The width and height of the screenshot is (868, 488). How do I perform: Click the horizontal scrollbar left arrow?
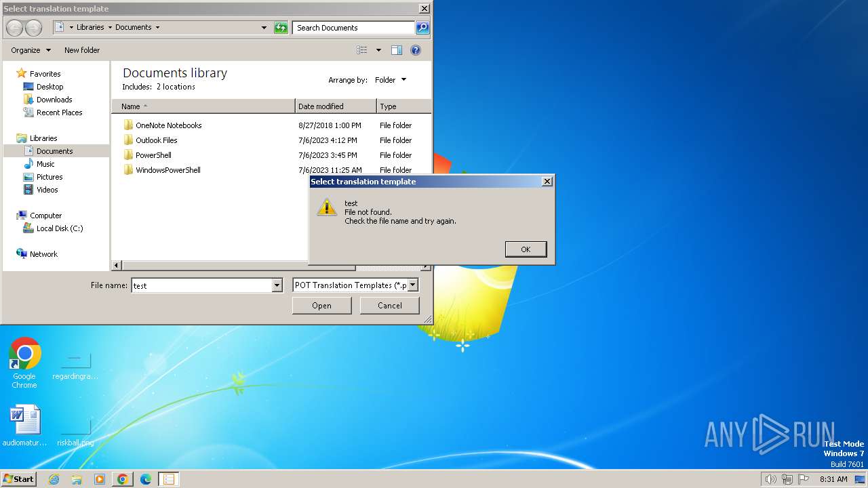(117, 265)
